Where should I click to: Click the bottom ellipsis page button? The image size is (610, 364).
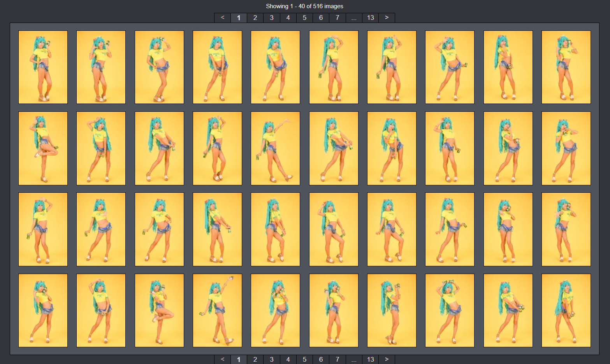(353, 359)
